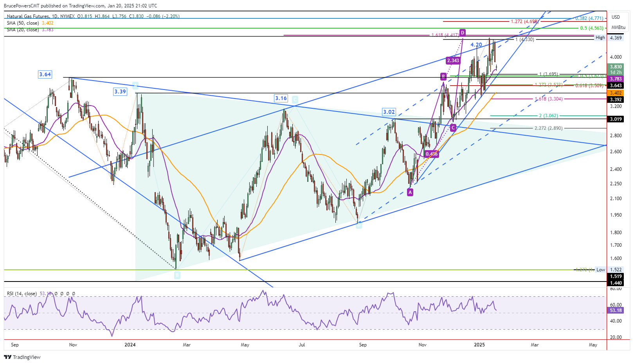This screenshot has width=634, height=364.
Task: Select the purple ABCD point A marker
Action: pos(410,192)
